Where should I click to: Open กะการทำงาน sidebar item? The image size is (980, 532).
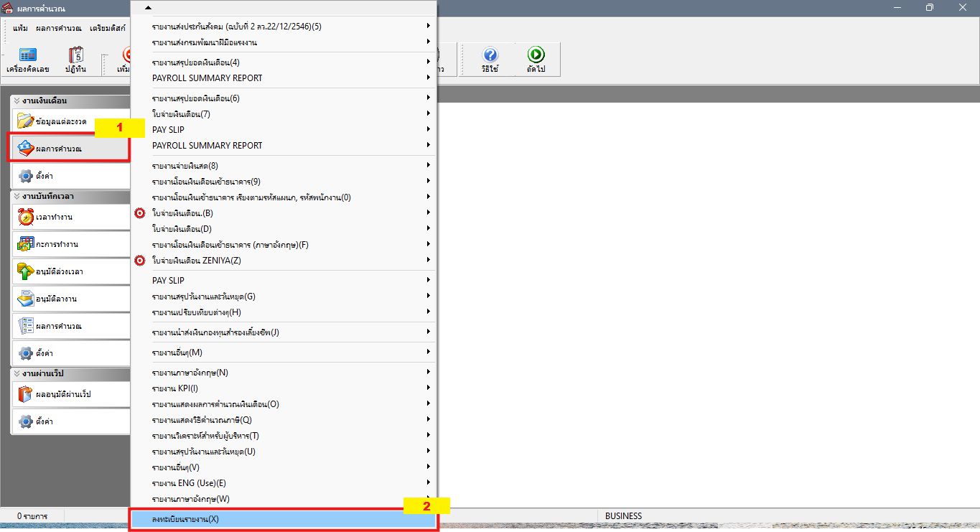[x=70, y=244]
